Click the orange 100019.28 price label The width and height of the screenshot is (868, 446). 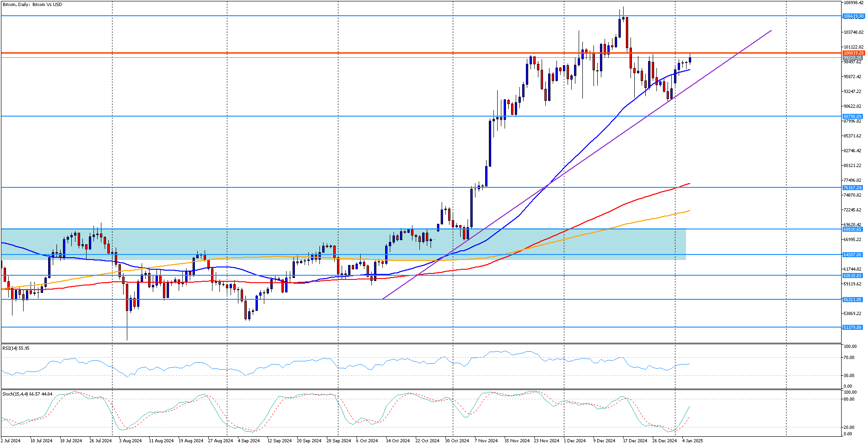tap(853, 53)
